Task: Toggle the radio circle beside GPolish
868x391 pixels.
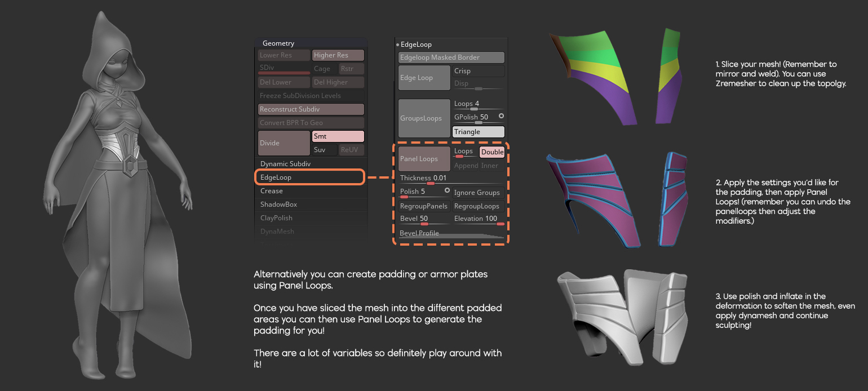Action: tap(502, 117)
